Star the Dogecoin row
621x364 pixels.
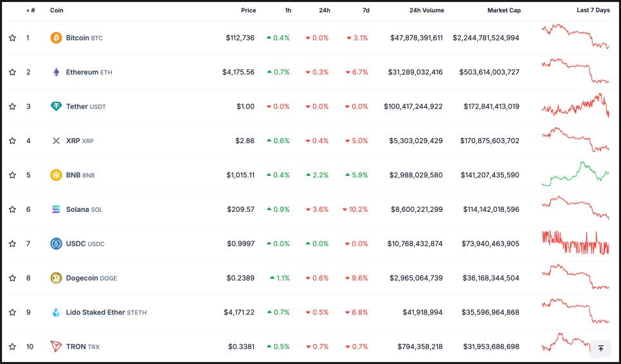12,278
